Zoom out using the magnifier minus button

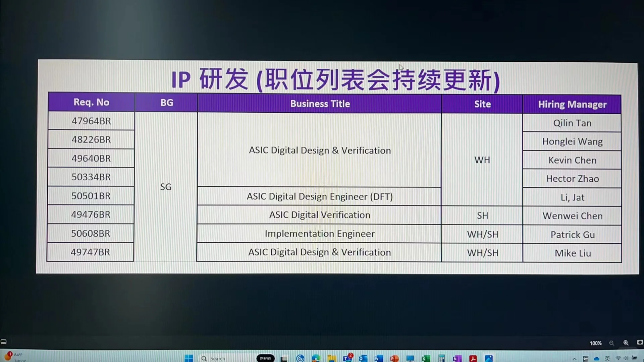[x=611, y=343]
